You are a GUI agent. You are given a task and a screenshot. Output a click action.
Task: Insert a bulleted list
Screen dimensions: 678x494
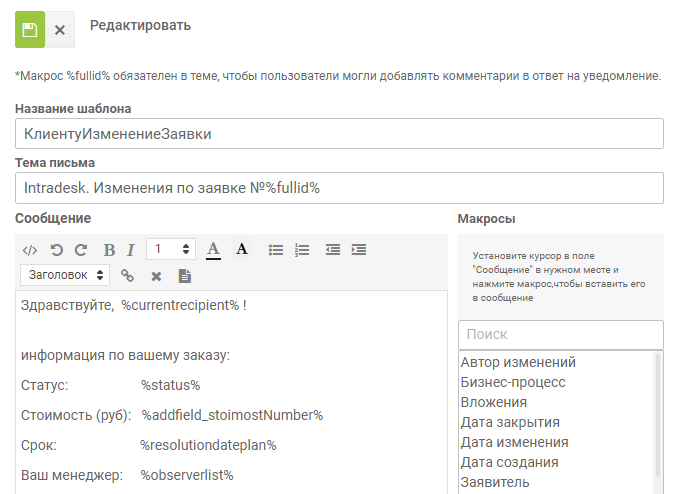pyautogui.click(x=276, y=249)
